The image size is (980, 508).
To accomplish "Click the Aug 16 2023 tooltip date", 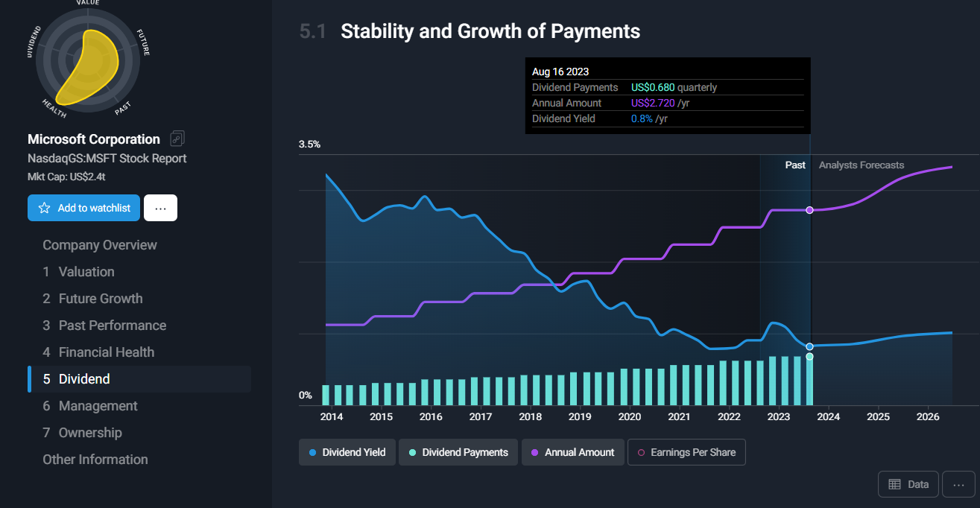I will point(560,72).
